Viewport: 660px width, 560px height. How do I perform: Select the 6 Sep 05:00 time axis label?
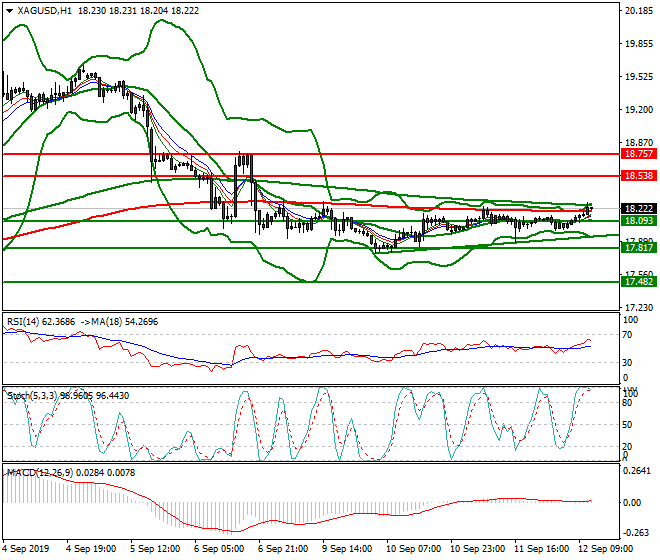219,549
